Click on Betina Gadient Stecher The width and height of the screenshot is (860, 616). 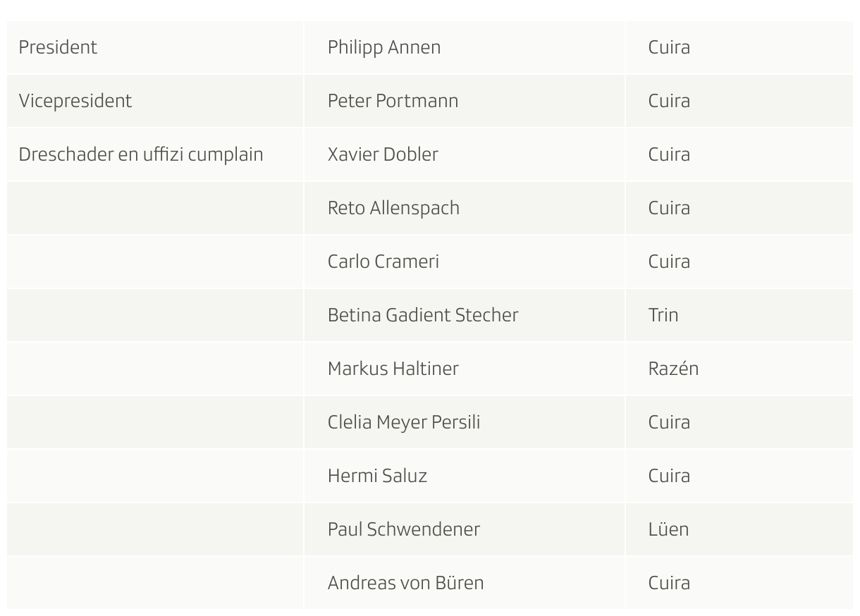pyautogui.click(x=423, y=315)
